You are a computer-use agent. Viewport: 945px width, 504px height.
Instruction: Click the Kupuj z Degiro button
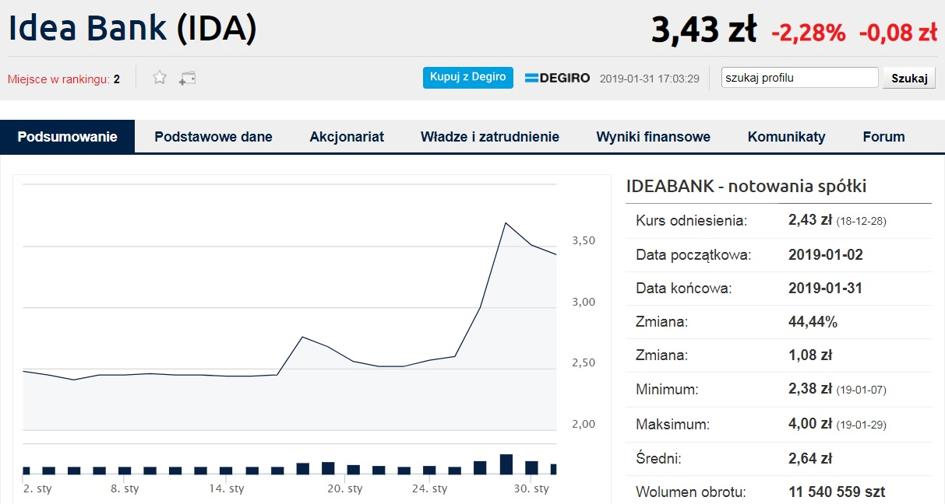pyautogui.click(x=468, y=77)
